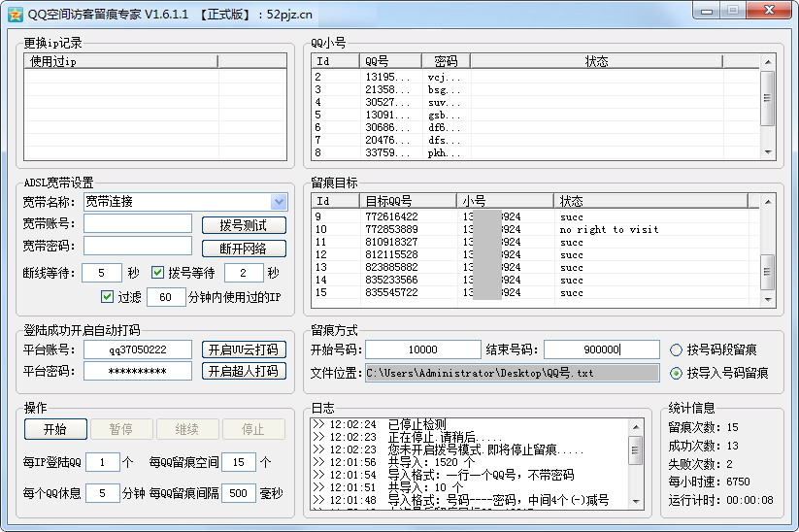The image size is (799, 532).
Task: Click the 断开网络 button
Action: 244,249
